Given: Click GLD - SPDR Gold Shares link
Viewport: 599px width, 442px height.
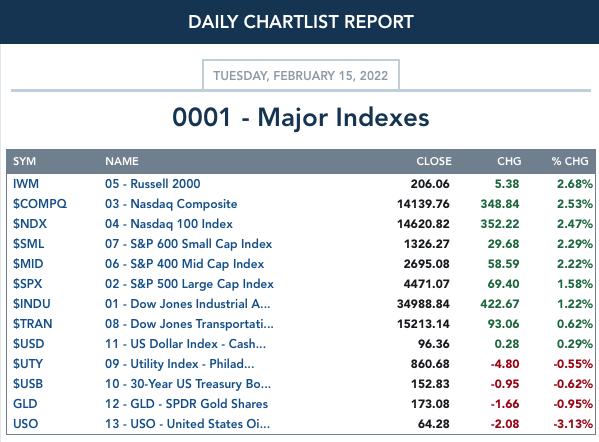Looking at the screenshot, I should [x=186, y=404].
